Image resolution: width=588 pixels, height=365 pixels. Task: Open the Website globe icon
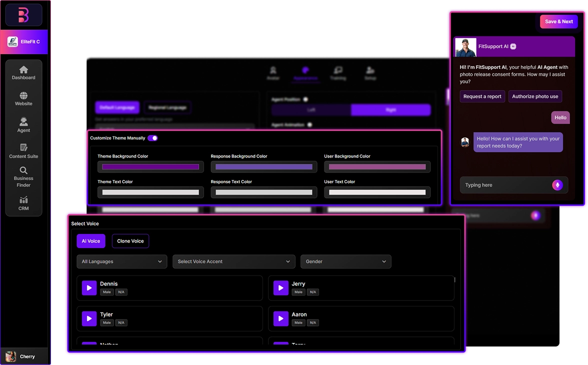coord(23,96)
